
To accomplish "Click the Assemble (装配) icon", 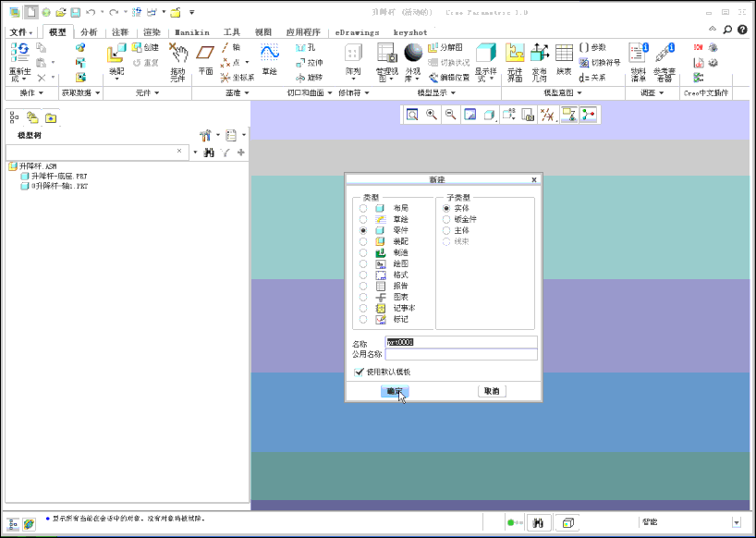I will (x=116, y=54).
